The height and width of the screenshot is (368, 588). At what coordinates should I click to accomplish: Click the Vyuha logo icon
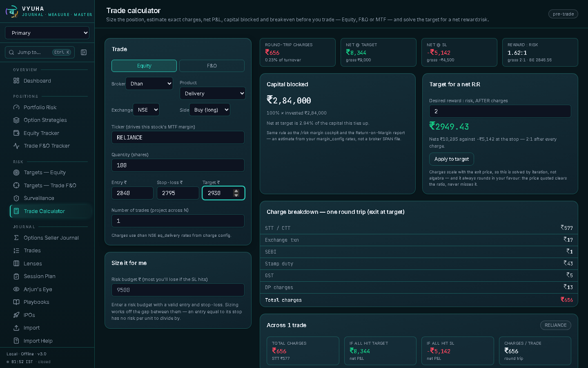pyautogui.click(x=12, y=11)
